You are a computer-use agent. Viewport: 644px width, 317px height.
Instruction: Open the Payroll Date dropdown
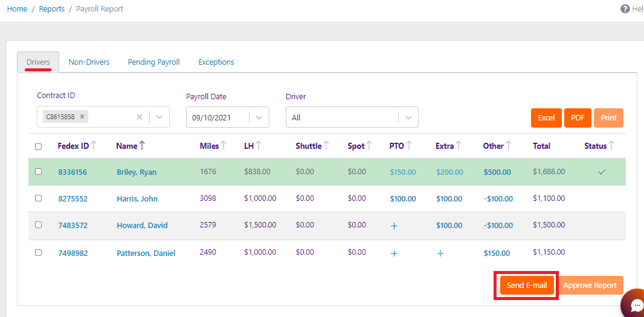(259, 117)
